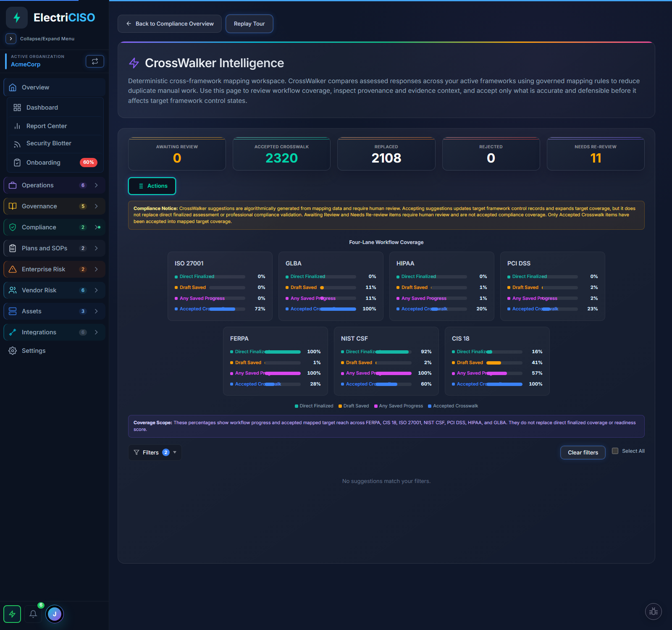Click the Onboarding 60% badge
The image size is (672, 630).
(x=89, y=163)
